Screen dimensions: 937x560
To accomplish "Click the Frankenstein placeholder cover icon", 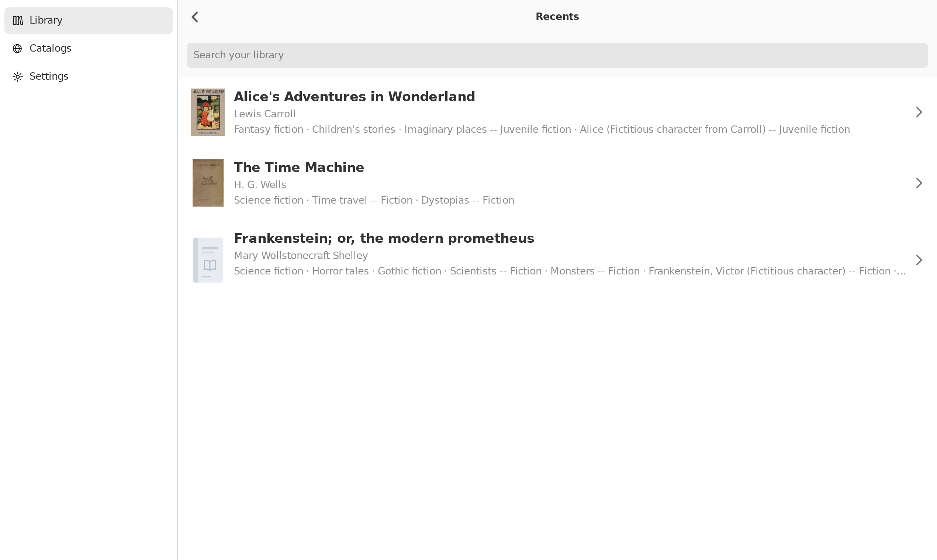I will [x=208, y=260].
